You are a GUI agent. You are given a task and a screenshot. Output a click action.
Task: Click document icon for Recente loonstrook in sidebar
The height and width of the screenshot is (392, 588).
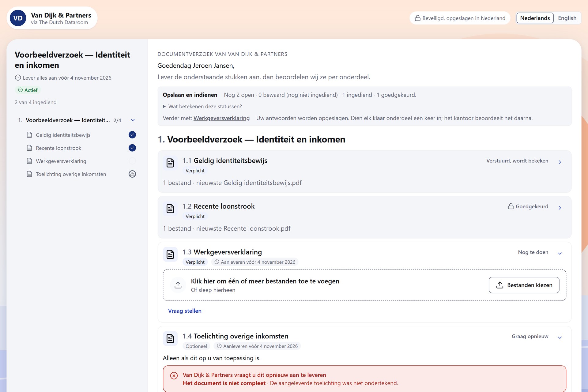[29, 148]
